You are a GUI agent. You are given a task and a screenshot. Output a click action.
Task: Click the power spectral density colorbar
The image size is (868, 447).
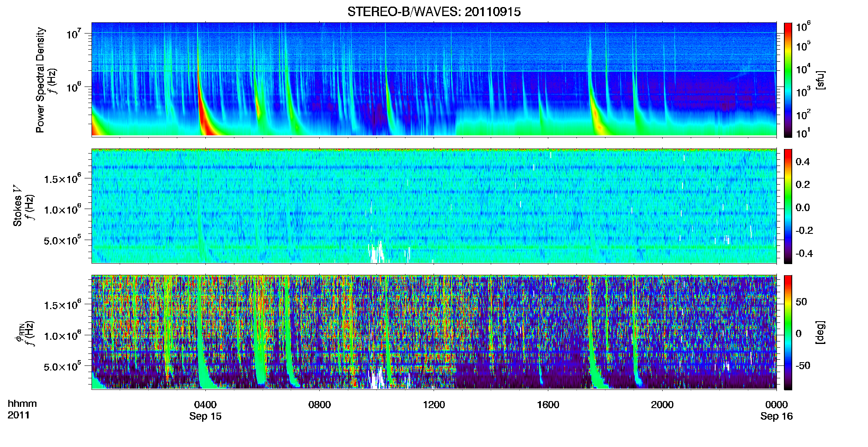[x=788, y=80]
